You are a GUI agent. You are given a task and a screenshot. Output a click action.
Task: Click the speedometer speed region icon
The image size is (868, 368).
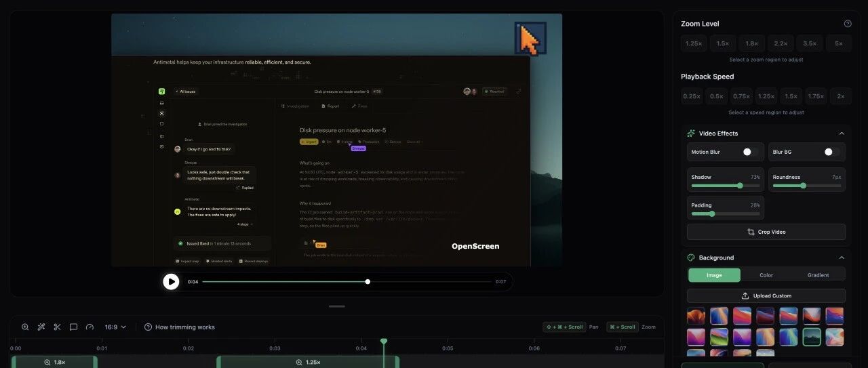(x=90, y=327)
